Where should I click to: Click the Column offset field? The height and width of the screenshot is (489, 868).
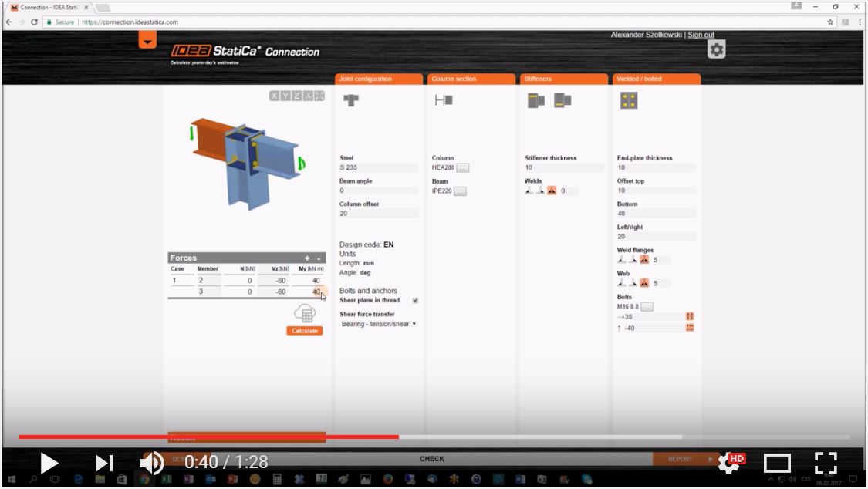pyautogui.click(x=379, y=214)
